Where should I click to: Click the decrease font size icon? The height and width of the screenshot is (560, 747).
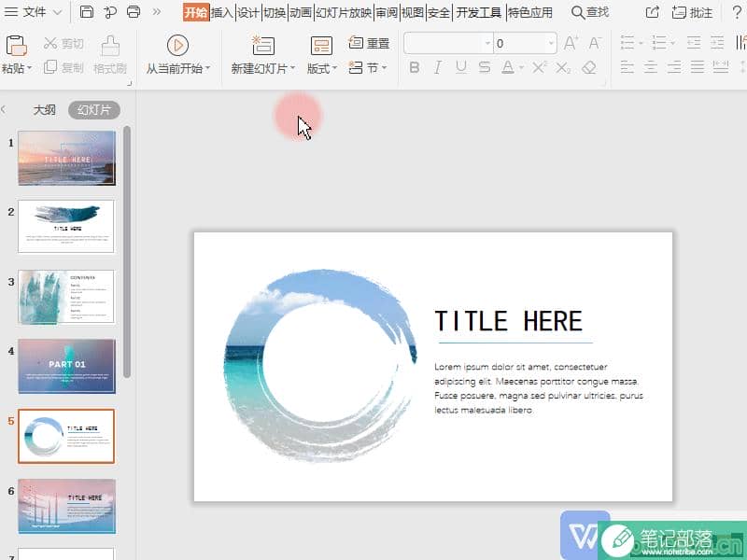click(x=595, y=43)
